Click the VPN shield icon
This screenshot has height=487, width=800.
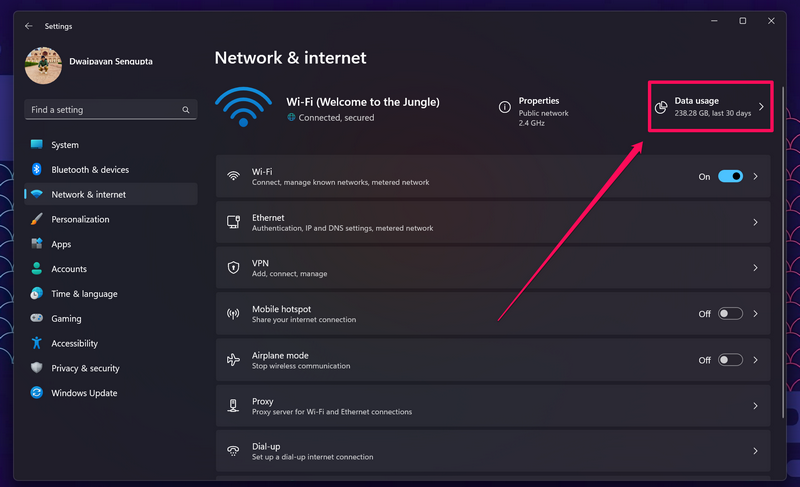tap(233, 268)
